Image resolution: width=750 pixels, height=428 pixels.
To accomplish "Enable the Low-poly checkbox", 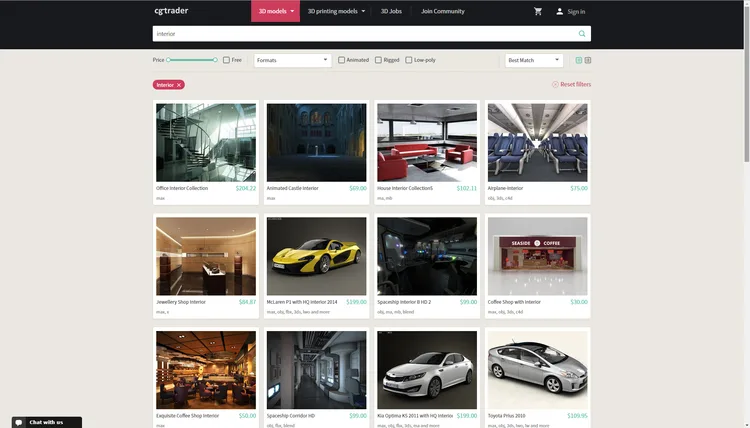I will [408, 60].
